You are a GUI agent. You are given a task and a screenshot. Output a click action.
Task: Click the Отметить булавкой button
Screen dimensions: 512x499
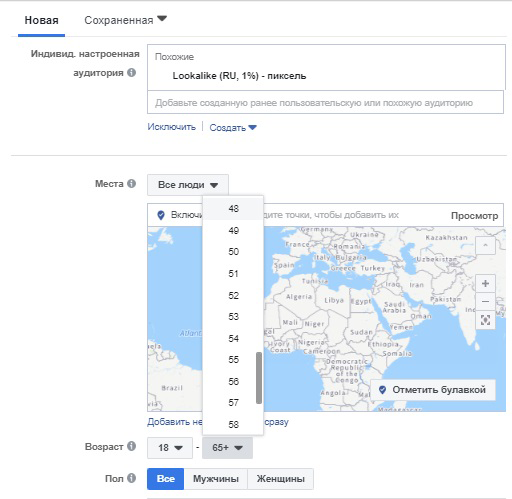(x=433, y=389)
